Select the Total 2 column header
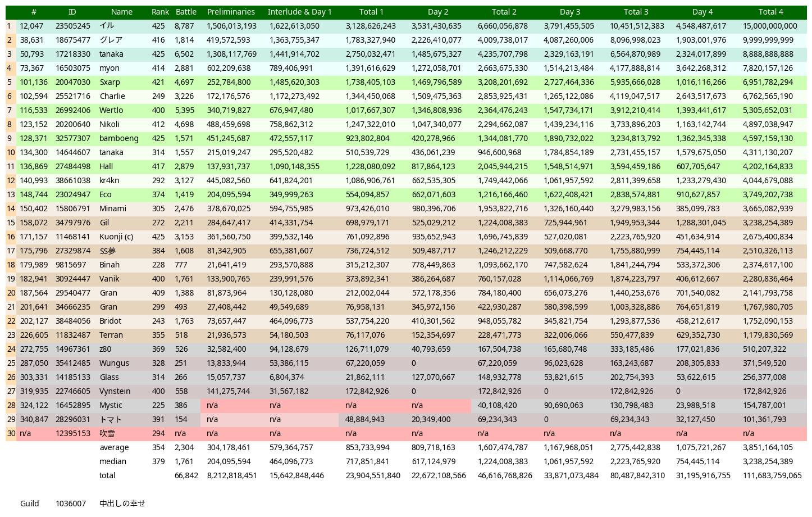Image resolution: width=812 pixels, height=517 pixels. (504, 12)
